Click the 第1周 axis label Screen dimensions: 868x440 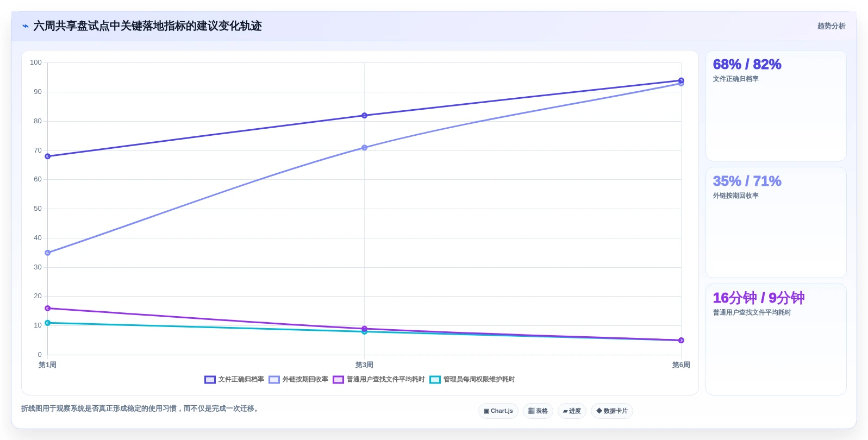[47, 365]
